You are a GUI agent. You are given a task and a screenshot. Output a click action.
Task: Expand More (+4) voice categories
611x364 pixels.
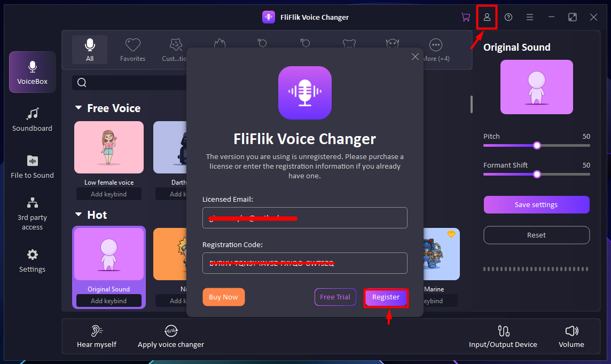436,50
